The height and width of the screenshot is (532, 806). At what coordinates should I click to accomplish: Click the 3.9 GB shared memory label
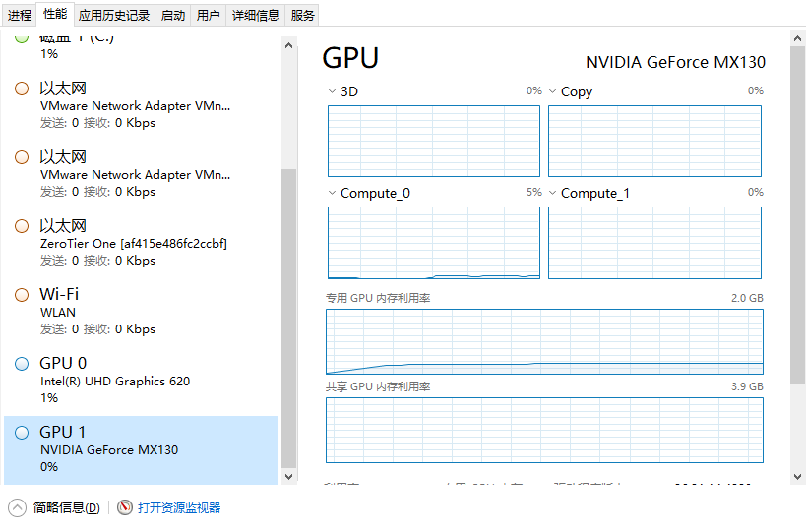tap(747, 386)
